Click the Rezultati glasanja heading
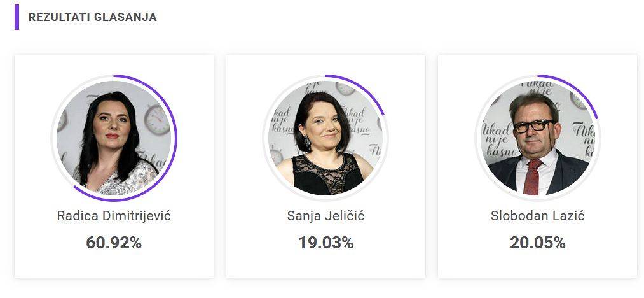This screenshot has height=298, width=644. click(92, 17)
